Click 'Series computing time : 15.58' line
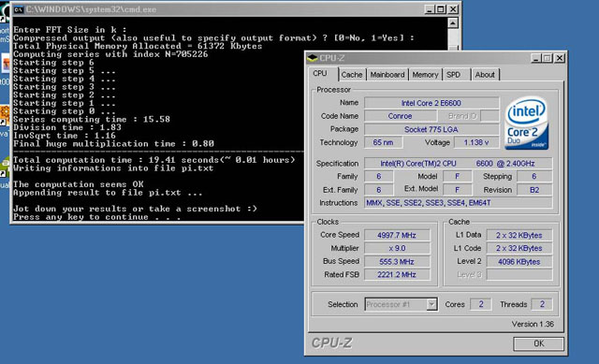599x364 pixels. coord(92,120)
